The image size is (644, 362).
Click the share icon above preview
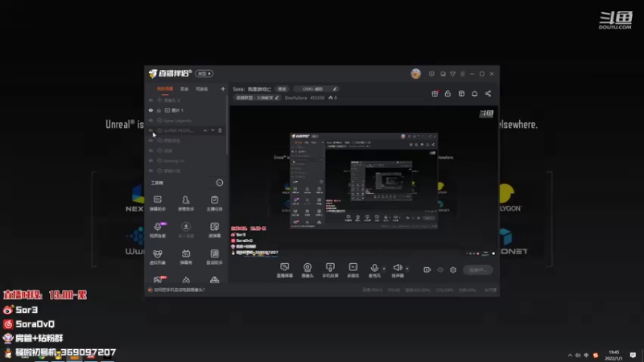488,93
